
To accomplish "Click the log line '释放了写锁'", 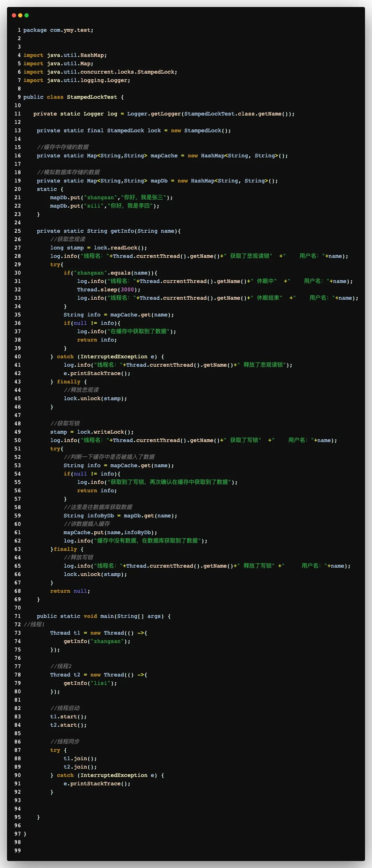I will [207, 566].
